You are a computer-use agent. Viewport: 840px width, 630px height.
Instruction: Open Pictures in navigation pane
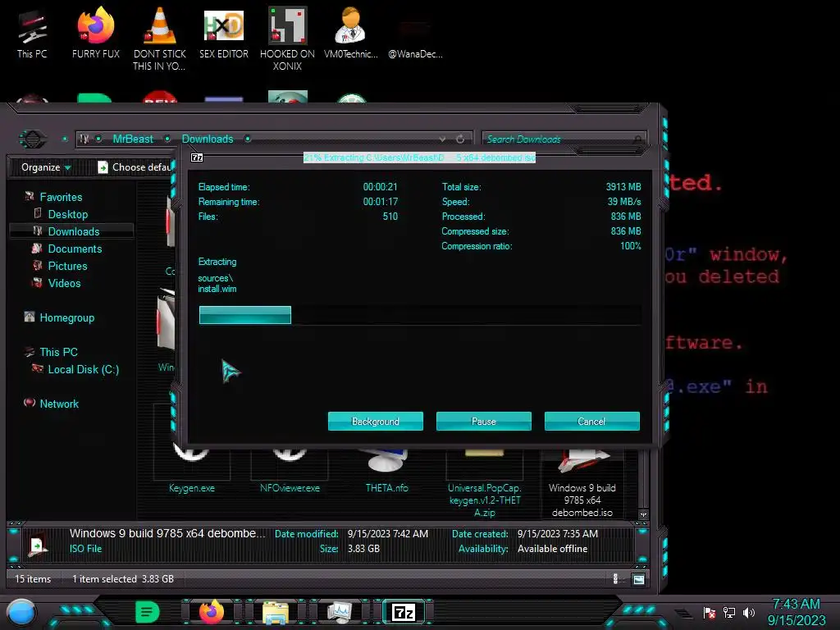[x=67, y=266]
